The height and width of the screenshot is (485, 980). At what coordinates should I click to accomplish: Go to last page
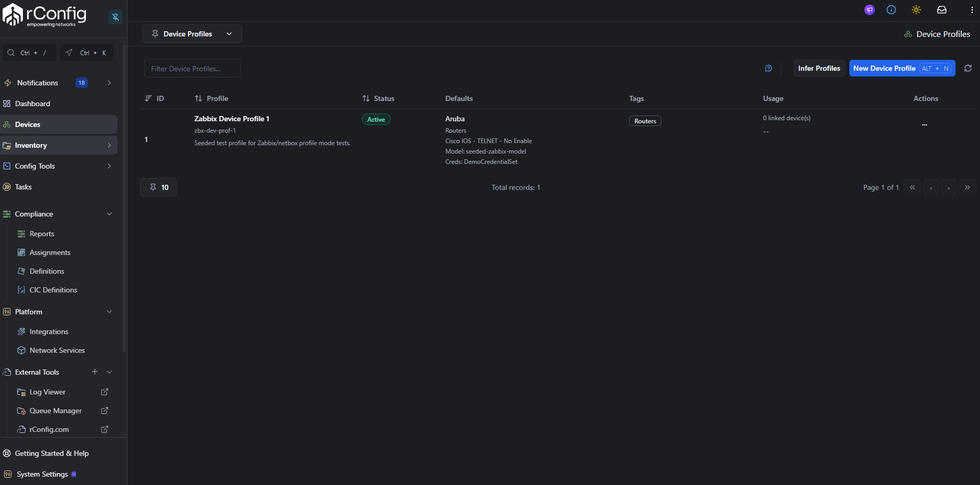968,187
